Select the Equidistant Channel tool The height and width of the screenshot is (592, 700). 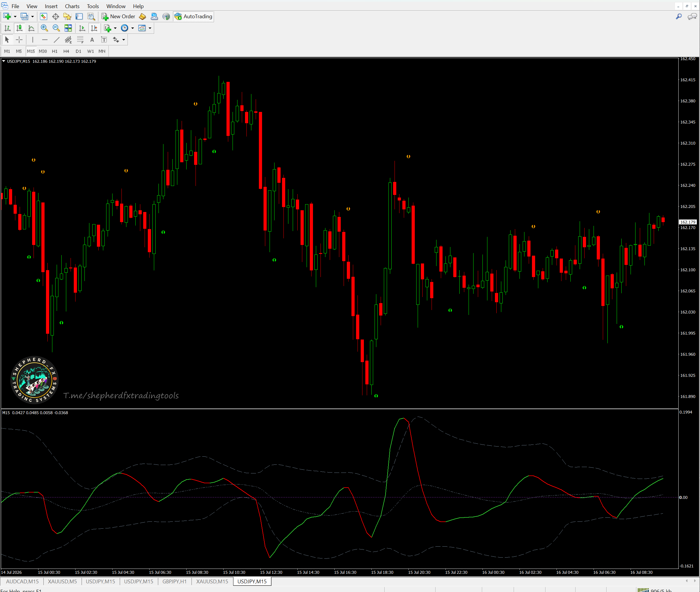(x=69, y=40)
